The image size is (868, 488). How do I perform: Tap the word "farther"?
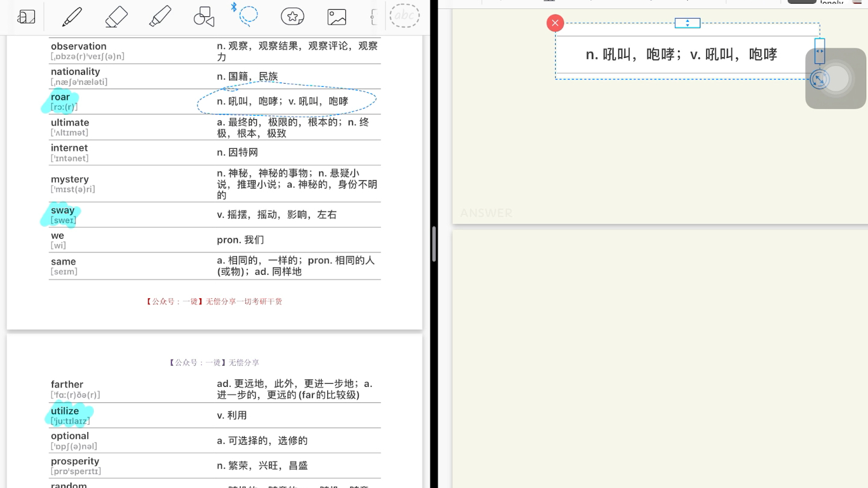point(67,384)
